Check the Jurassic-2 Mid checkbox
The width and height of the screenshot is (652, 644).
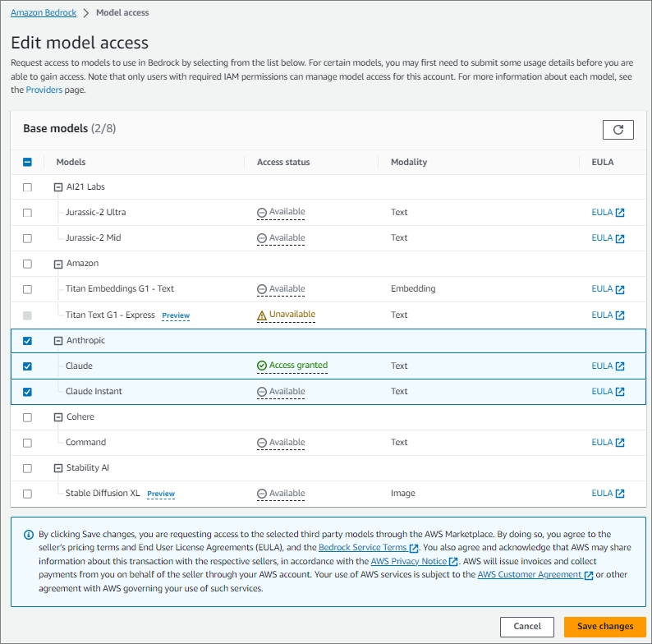[x=27, y=238]
